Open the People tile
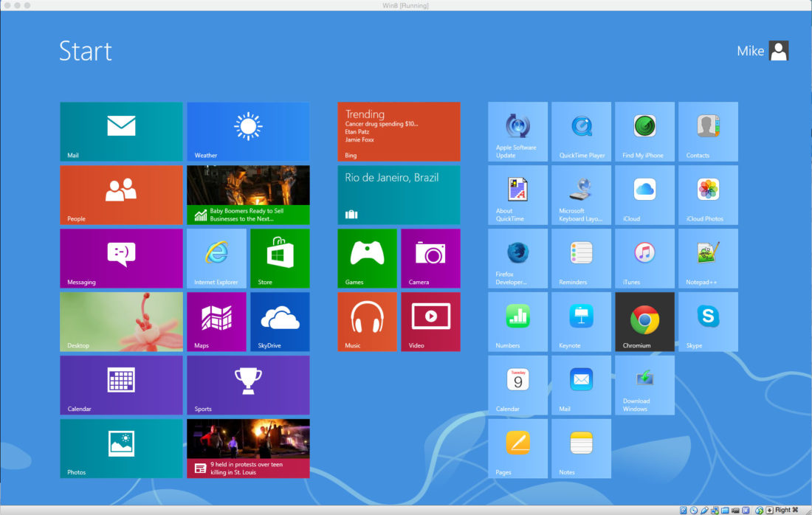This screenshot has height=515, width=812. [121, 195]
